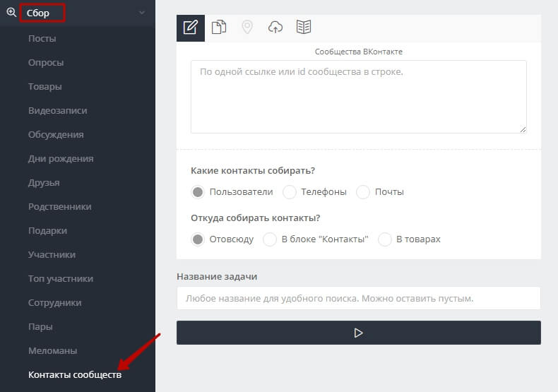Focus the Сообщества ВКонтакте links textarea
The image size is (558, 392).
[x=359, y=97]
